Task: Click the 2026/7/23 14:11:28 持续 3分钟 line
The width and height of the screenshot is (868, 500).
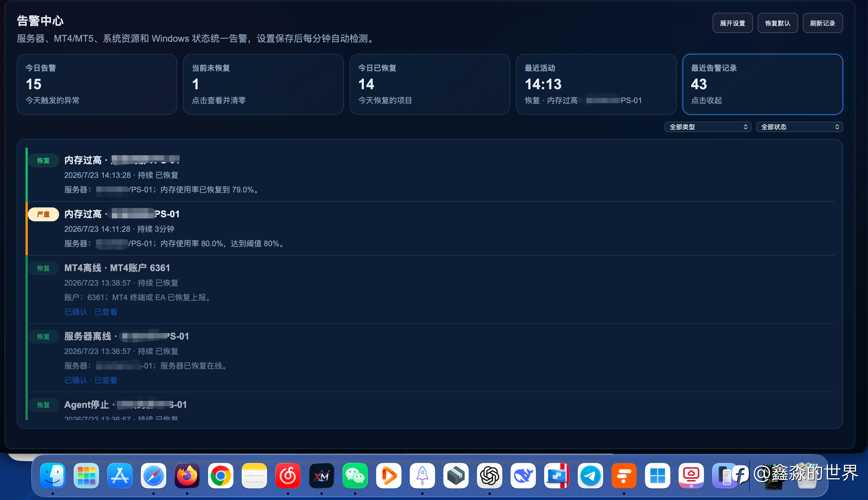Action: tap(119, 229)
